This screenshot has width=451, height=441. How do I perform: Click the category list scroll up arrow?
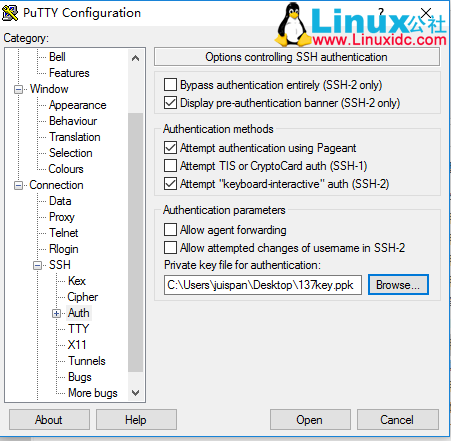click(135, 58)
